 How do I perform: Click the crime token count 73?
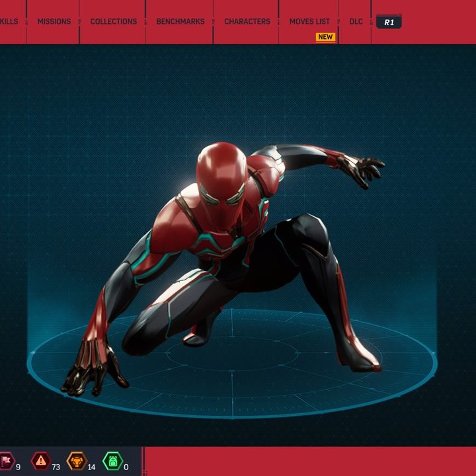56,467
